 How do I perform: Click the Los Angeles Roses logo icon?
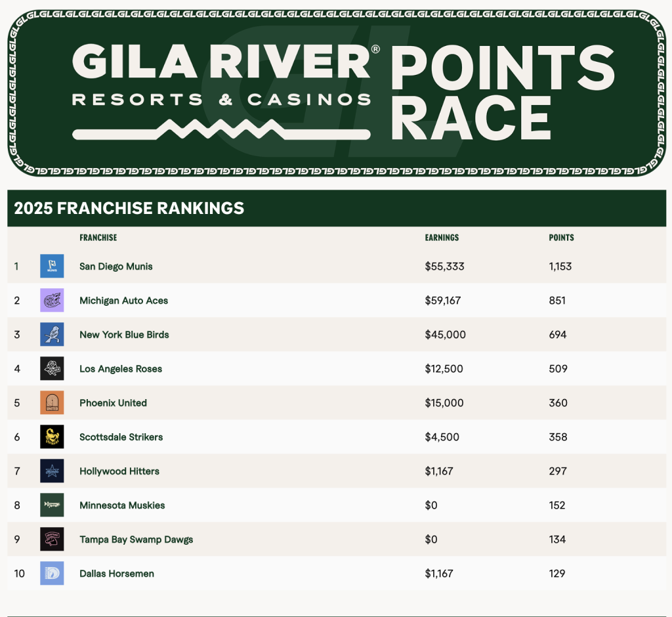point(52,368)
